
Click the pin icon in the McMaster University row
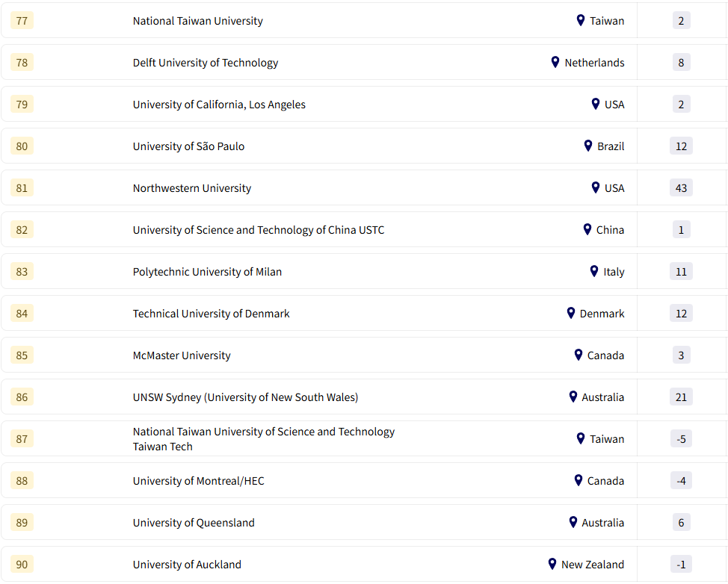click(579, 355)
